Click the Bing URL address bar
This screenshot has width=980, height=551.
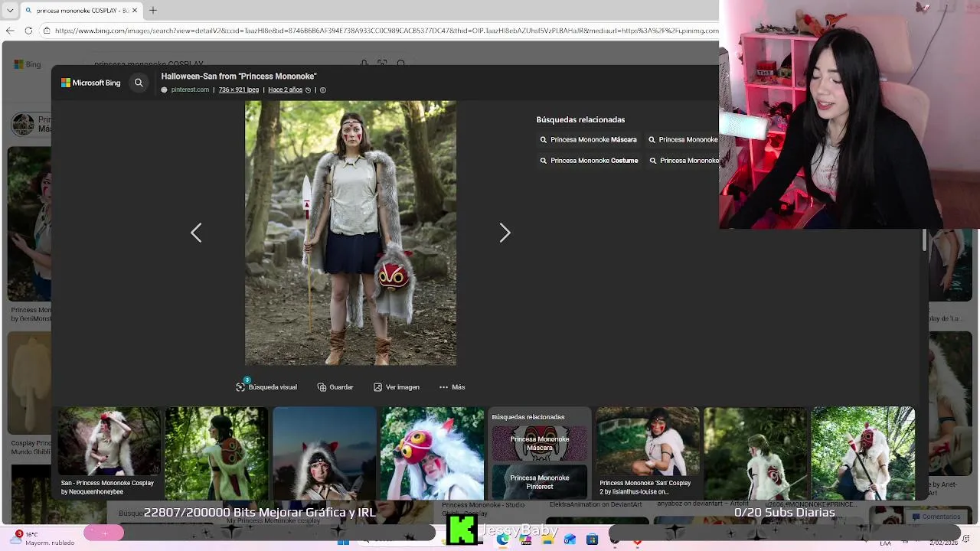386,31
